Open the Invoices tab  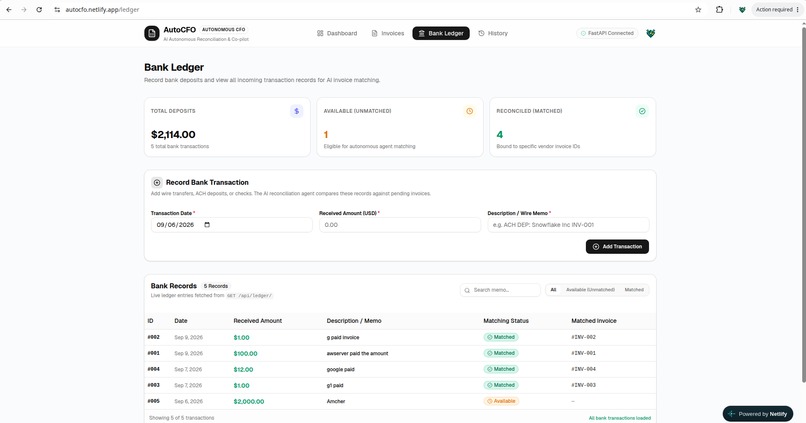(x=388, y=33)
